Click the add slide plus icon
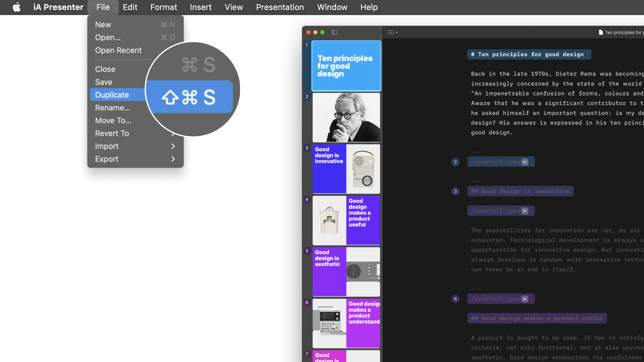Screen dimensions: 644x362 click(x=391, y=32)
